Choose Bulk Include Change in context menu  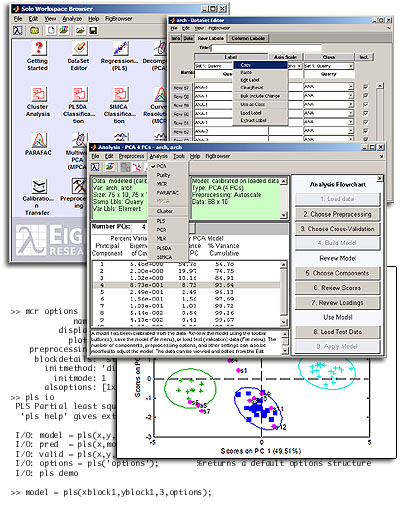tap(260, 96)
